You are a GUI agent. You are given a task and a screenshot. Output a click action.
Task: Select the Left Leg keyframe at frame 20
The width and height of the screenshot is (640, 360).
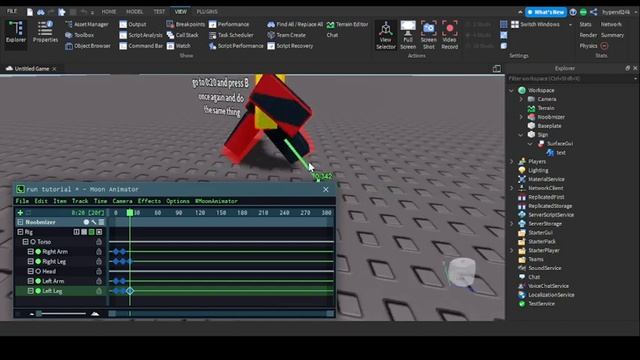click(130, 291)
